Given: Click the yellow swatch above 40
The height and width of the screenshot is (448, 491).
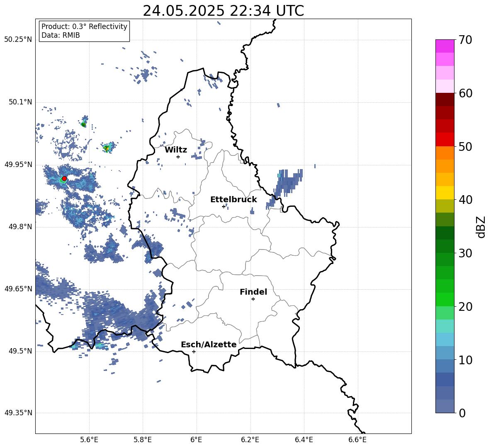Looking at the screenshot, I should (x=445, y=193).
